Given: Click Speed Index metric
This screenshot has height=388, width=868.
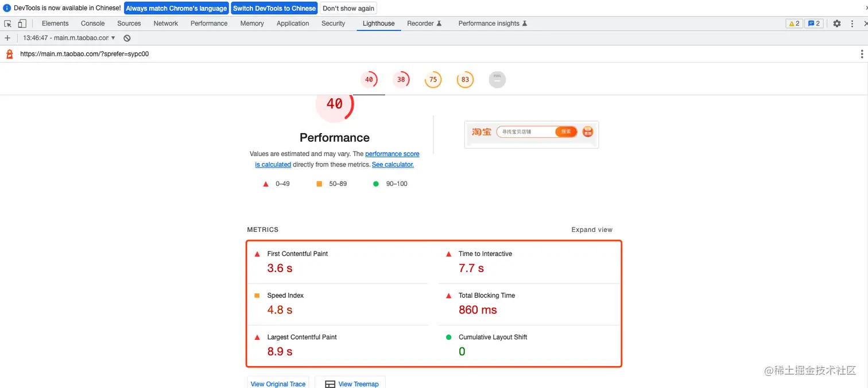Looking at the screenshot, I should click(338, 304).
